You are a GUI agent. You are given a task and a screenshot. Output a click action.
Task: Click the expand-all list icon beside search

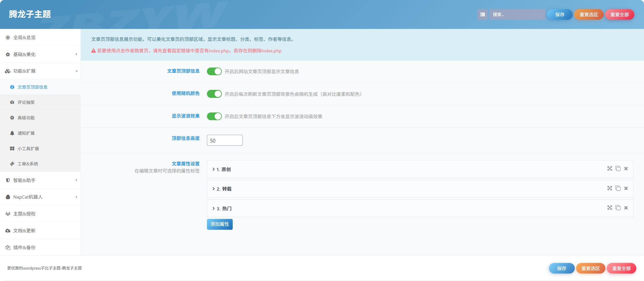(x=482, y=15)
